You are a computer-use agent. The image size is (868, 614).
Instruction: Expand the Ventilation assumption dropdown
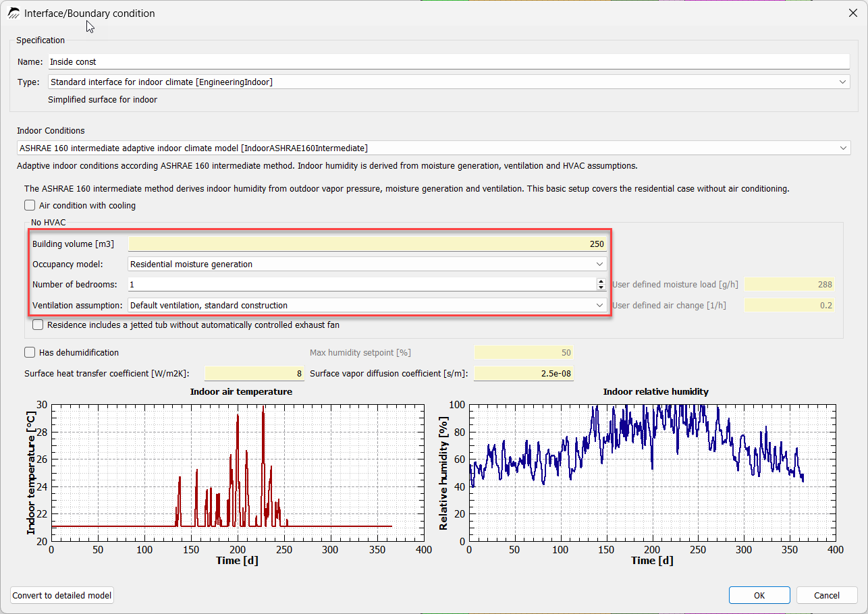[x=367, y=305]
